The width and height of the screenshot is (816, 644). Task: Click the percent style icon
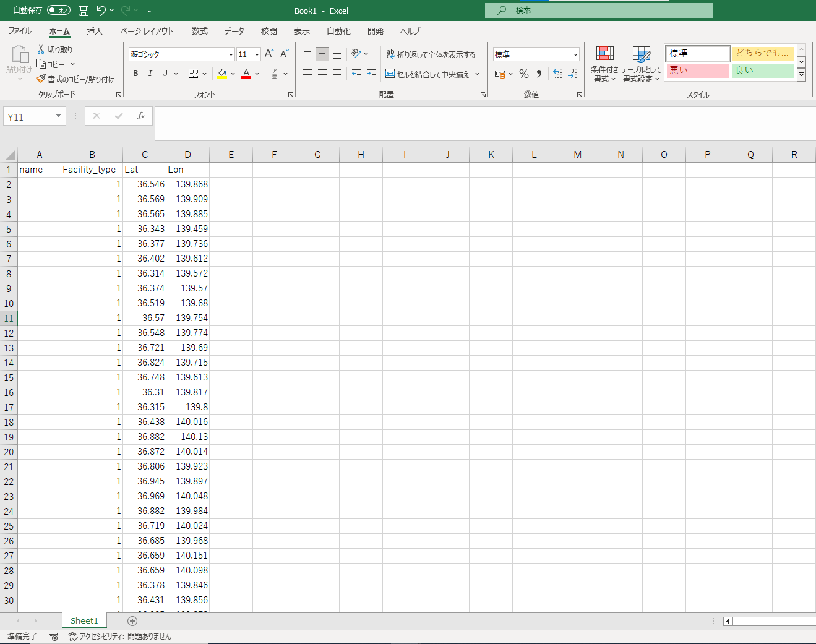click(524, 74)
